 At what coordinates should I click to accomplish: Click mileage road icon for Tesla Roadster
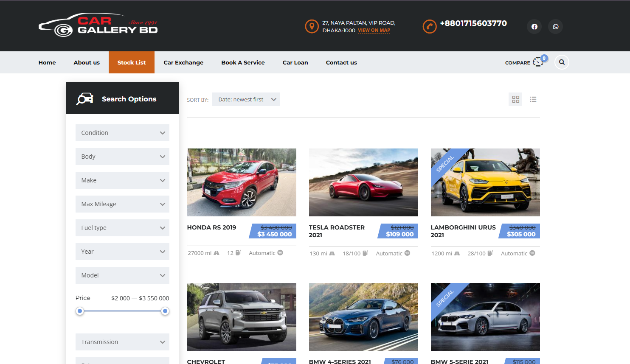pyautogui.click(x=332, y=253)
